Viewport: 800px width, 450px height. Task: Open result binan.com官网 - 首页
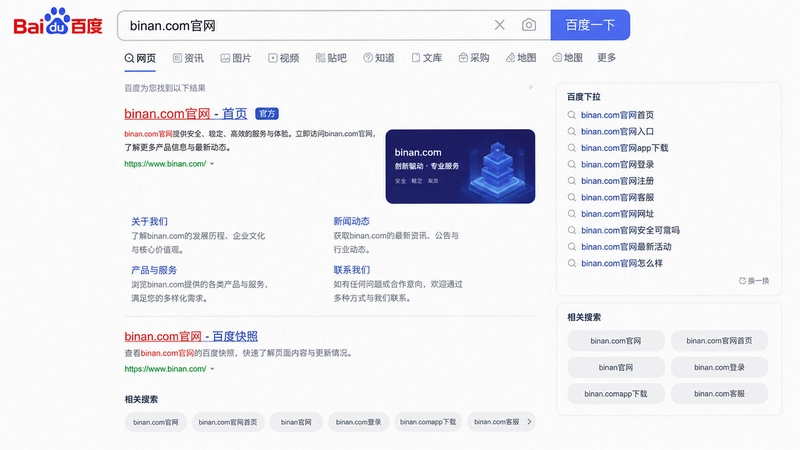pyautogui.click(x=186, y=114)
